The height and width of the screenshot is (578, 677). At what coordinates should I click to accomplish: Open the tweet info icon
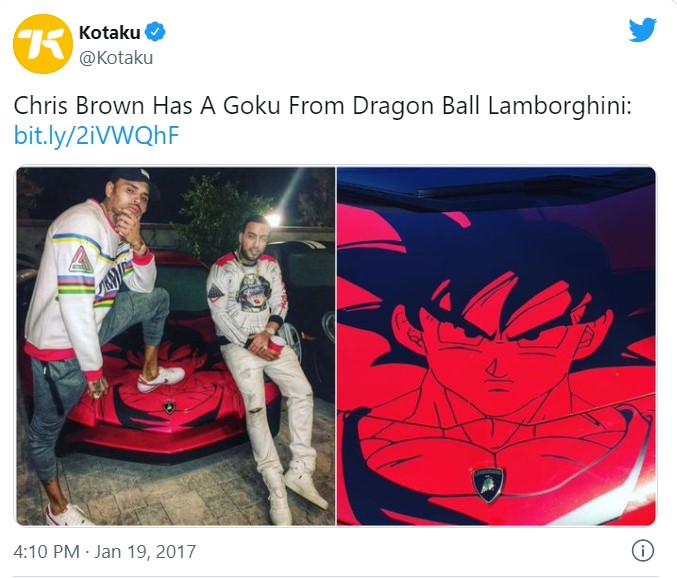click(x=642, y=551)
